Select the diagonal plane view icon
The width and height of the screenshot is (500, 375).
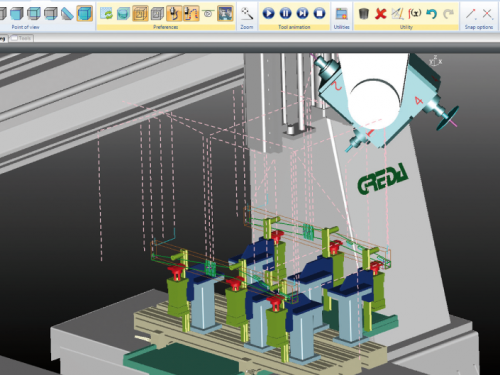click(x=68, y=14)
